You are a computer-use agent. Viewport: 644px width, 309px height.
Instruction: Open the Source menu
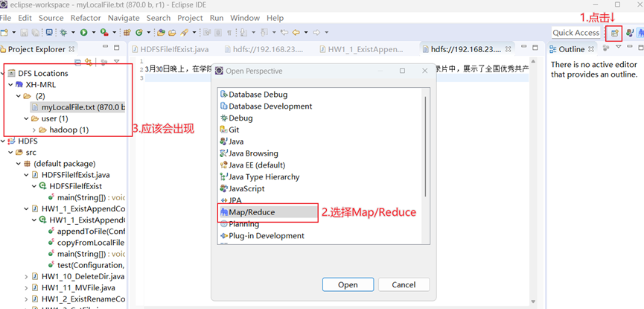[x=51, y=18]
